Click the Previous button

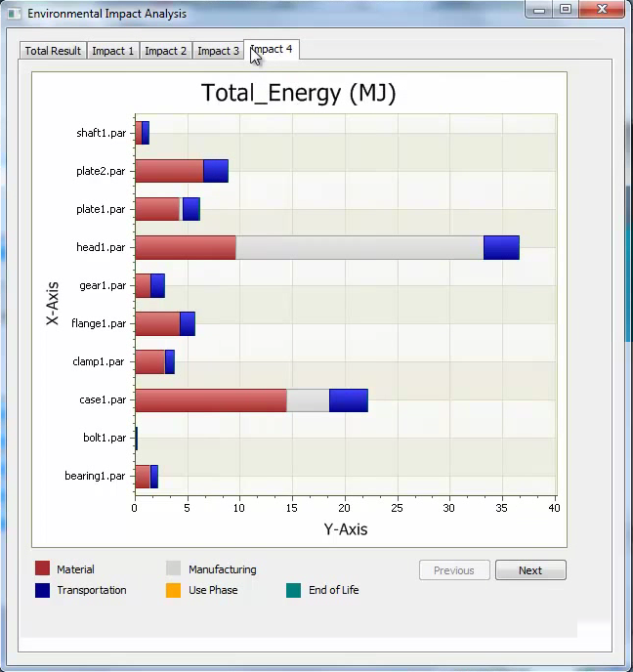(453, 570)
